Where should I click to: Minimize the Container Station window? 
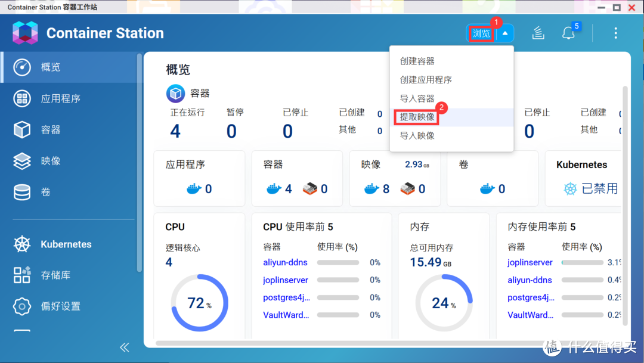601,7
